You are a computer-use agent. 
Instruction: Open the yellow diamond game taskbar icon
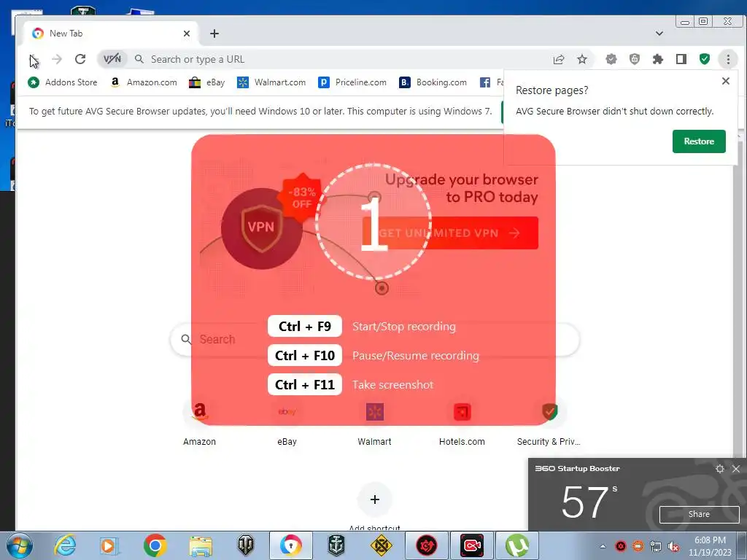tap(381, 545)
